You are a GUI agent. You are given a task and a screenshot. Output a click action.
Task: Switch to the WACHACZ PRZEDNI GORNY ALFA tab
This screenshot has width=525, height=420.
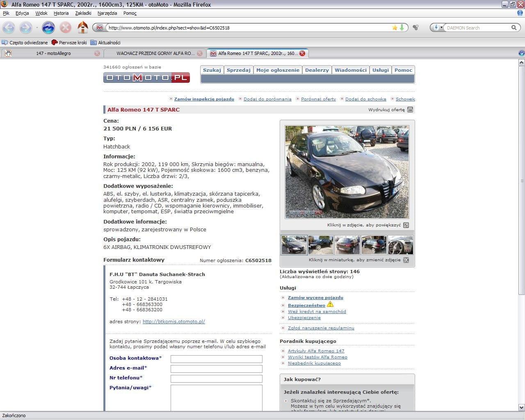[x=154, y=53]
